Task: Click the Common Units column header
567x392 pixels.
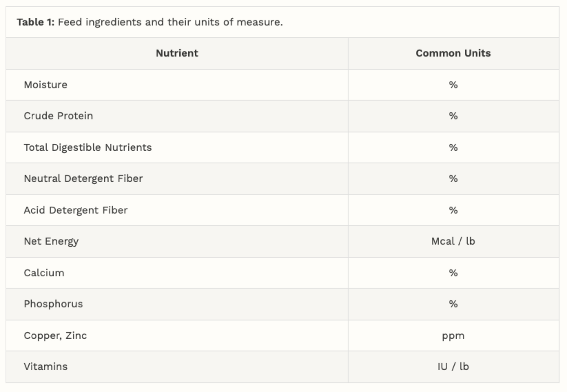Action: coord(453,53)
